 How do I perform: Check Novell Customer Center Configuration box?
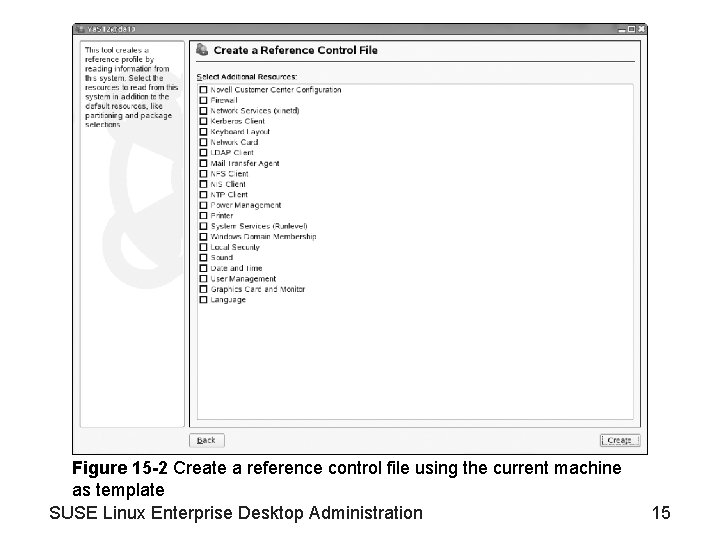(x=203, y=90)
